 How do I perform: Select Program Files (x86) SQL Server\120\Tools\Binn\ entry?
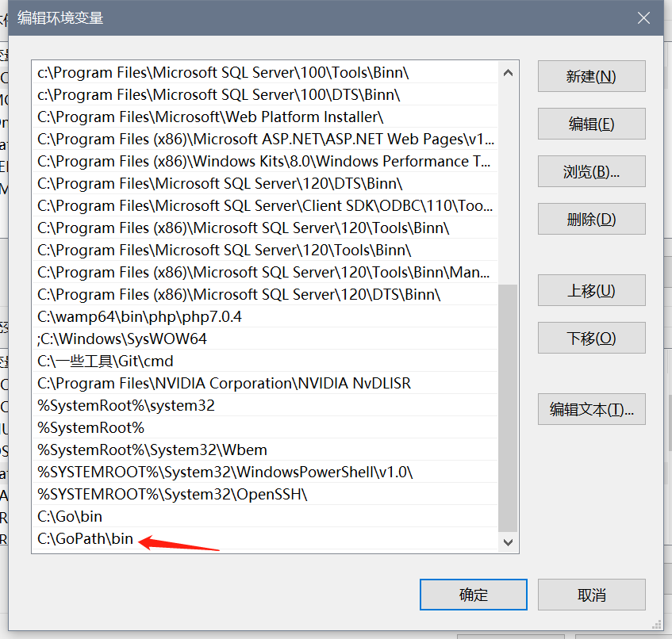[x=265, y=228]
